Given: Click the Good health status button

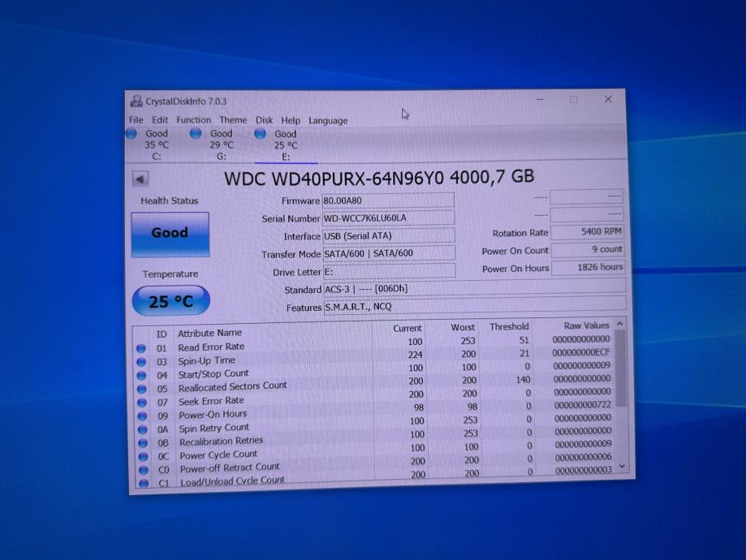Looking at the screenshot, I should pos(170,234).
